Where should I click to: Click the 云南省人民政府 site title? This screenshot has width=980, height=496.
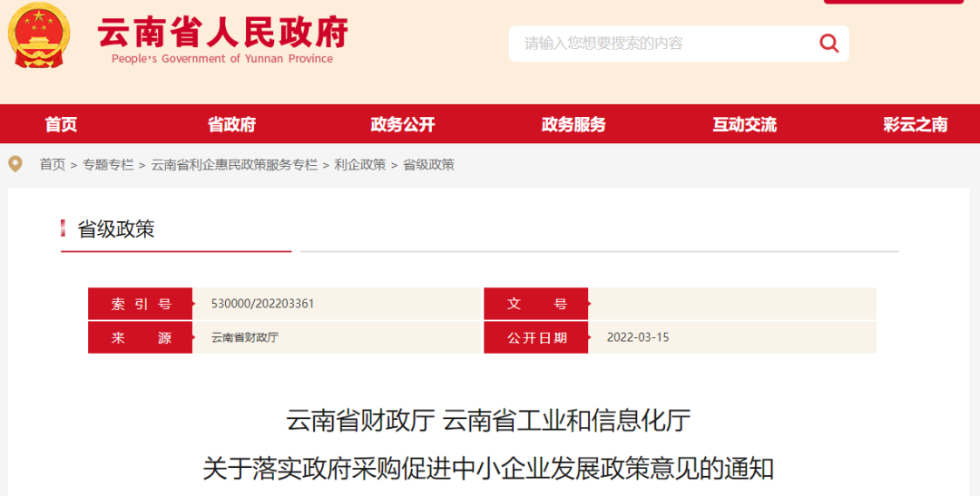pos(222,33)
